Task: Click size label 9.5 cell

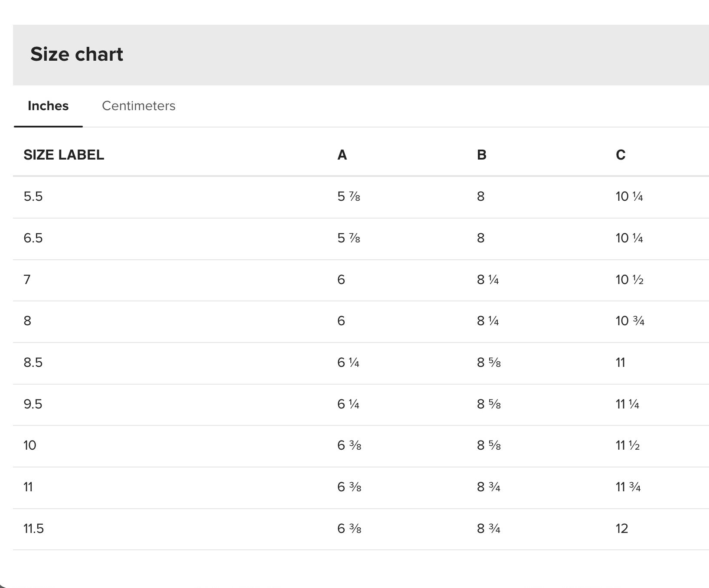Action: 33,404
